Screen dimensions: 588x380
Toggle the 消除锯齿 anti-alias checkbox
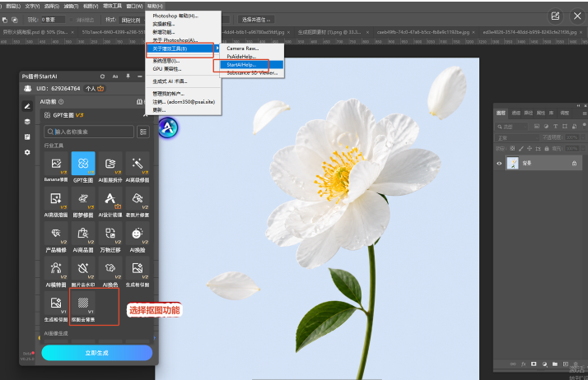pos(72,20)
